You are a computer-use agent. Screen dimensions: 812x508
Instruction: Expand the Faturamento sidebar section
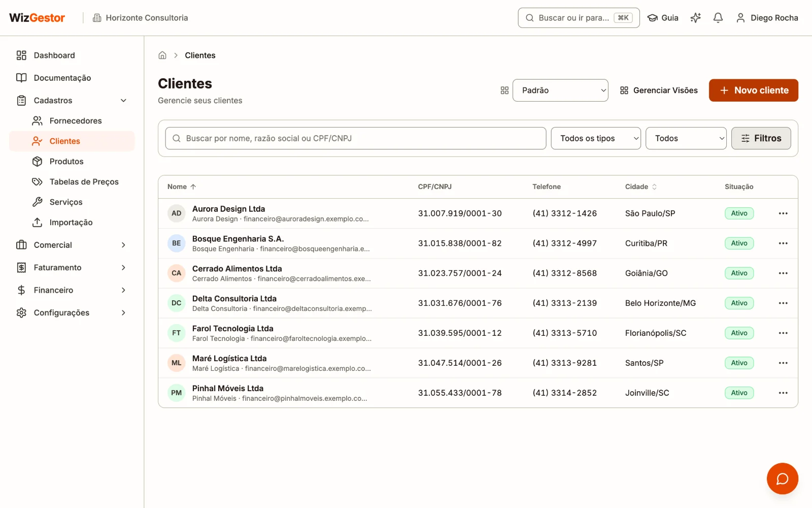72,268
